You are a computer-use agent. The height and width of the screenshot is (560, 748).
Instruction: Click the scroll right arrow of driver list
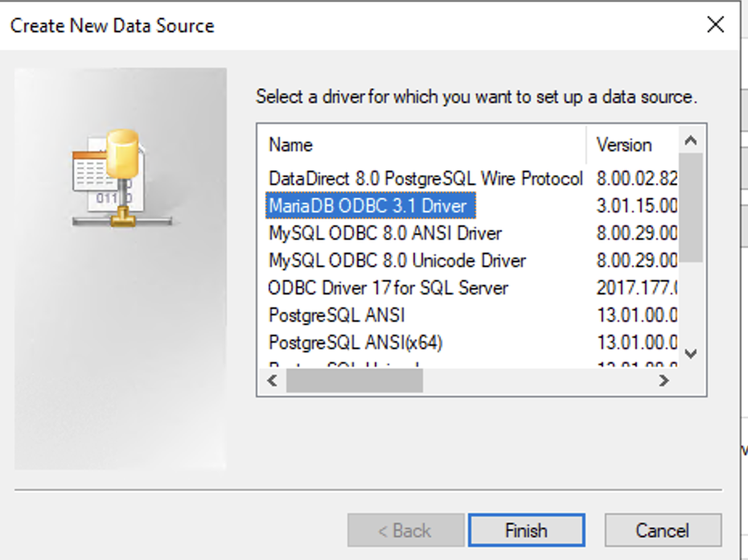(x=664, y=381)
